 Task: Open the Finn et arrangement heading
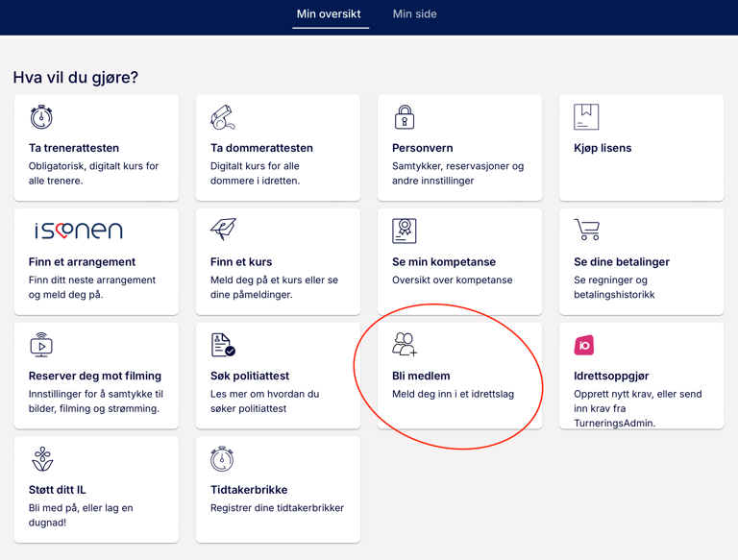pyautogui.click(x=82, y=261)
